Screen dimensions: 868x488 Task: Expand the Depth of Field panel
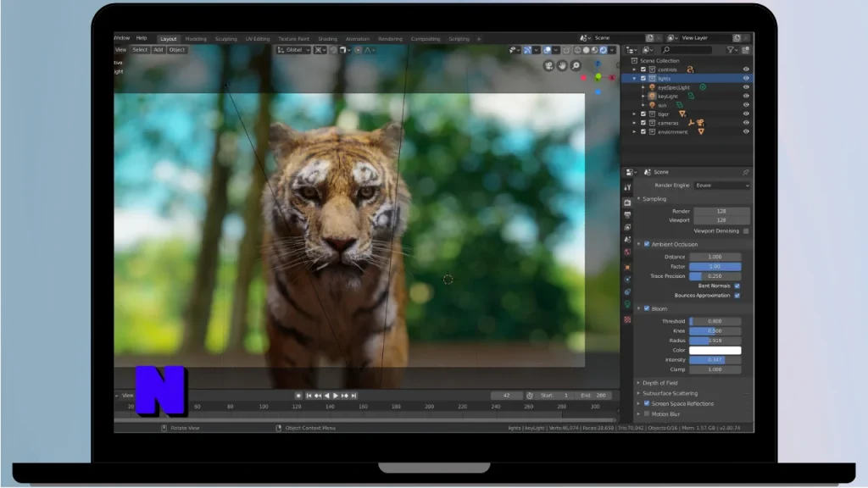tap(659, 383)
